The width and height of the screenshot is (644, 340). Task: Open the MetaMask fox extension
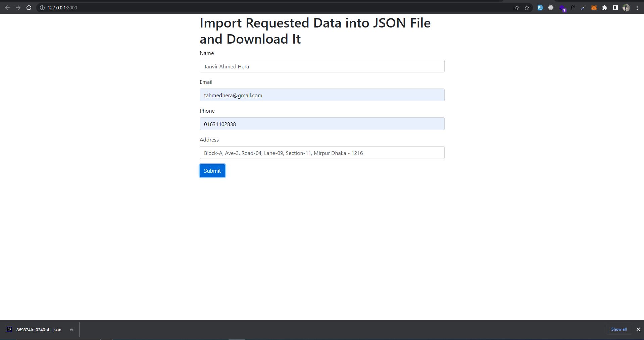pyautogui.click(x=594, y=8)
